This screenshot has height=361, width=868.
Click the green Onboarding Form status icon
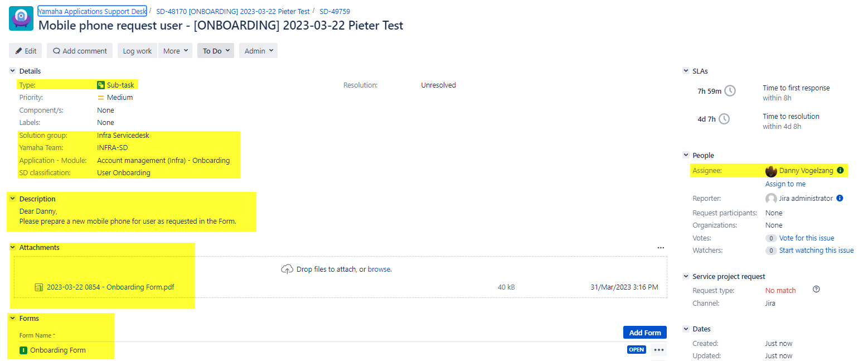pyautogui.click(x=23, y=350)
